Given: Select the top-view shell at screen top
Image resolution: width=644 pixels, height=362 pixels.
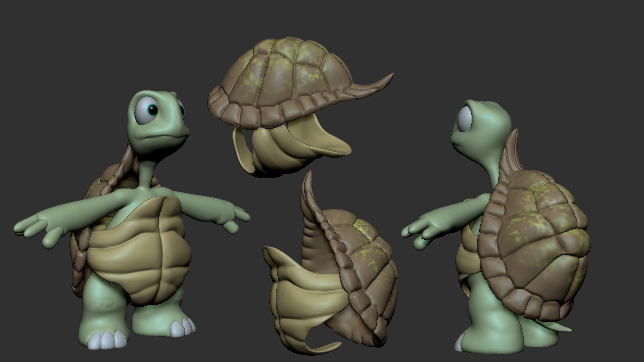Looking at the screenshot, I should coord(288,74).
